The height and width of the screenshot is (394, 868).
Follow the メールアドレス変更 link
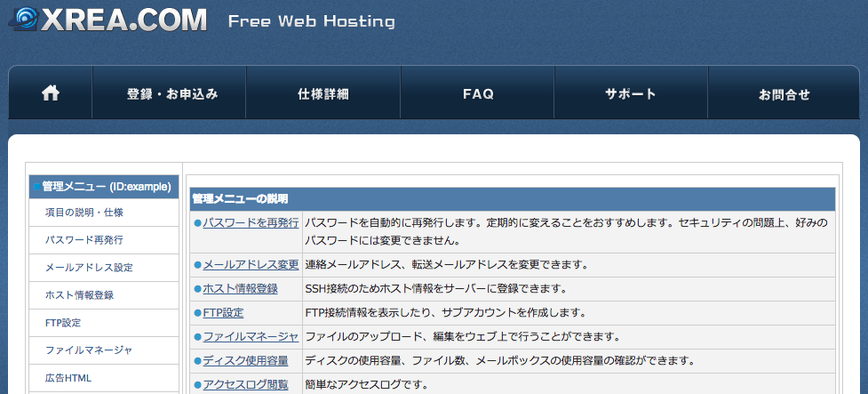click(x=251, y=264)
